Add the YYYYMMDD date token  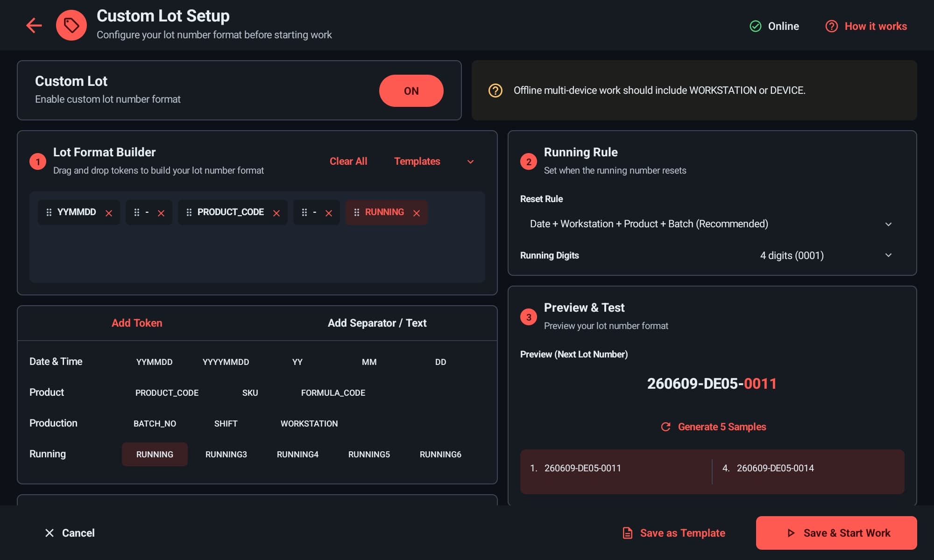tap(226, 362)
